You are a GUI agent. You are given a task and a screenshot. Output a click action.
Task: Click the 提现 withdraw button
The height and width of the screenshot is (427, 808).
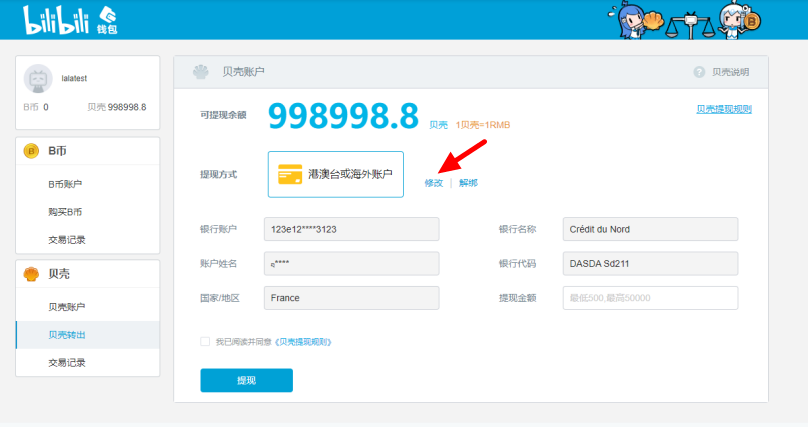[246, 380]
